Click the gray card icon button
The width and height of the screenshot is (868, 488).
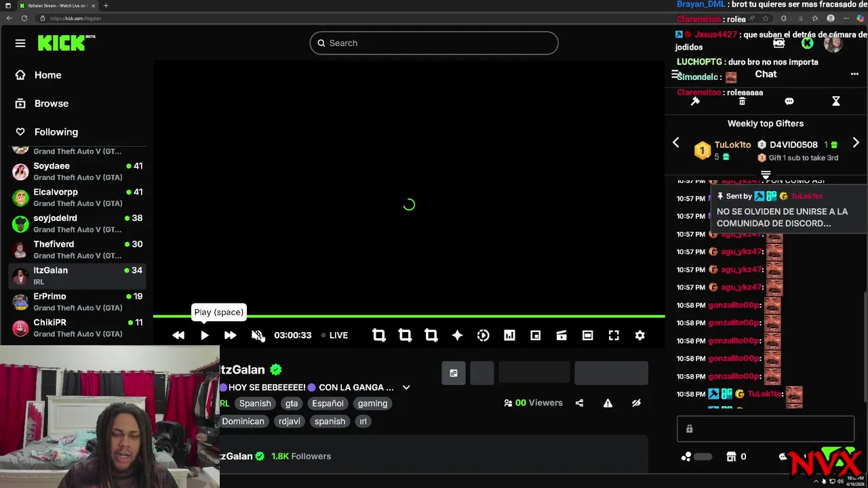454,373
